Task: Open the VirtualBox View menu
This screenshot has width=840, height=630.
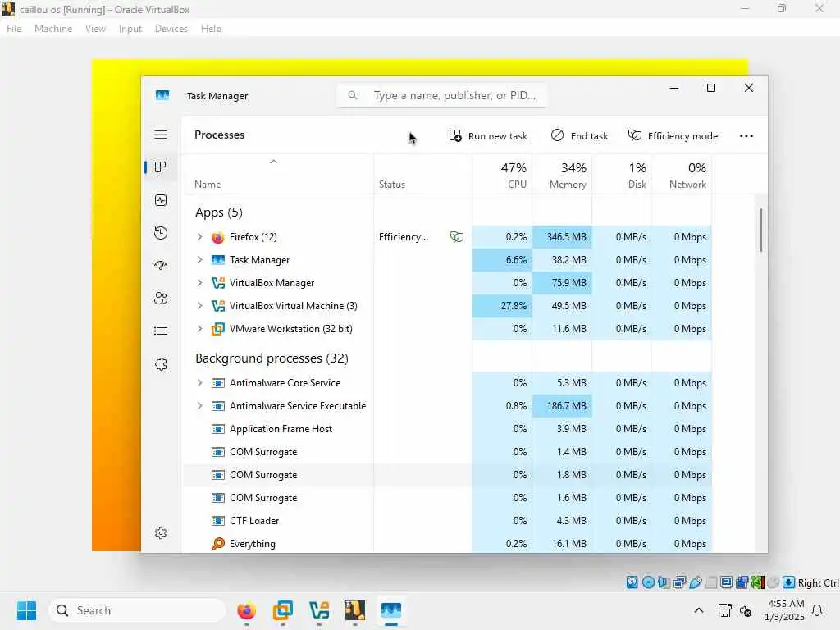Action: click(x=95, y=29)
